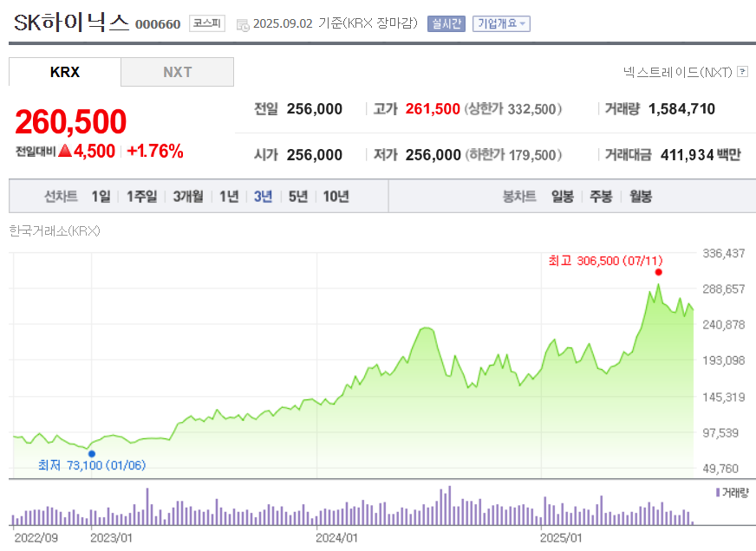The width and height of the screenshot is (756, 551).
Task: Click the 거래대금 value 411,934 백만
Action: pos(701,154)
